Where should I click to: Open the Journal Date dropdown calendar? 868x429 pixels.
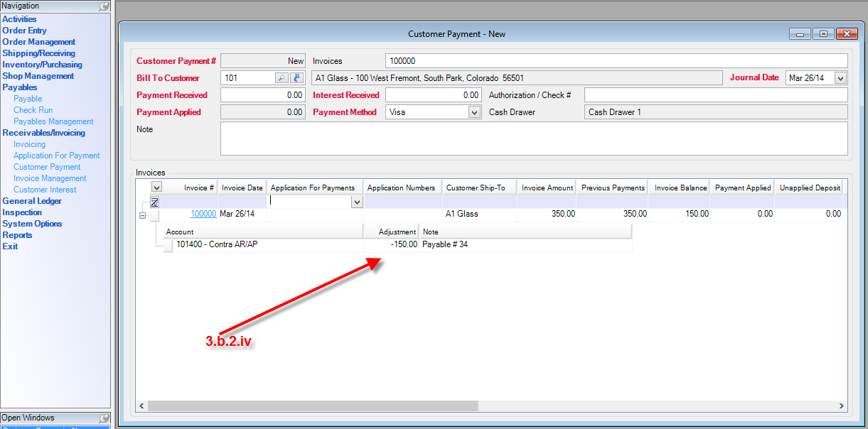[x=841, y=78]
